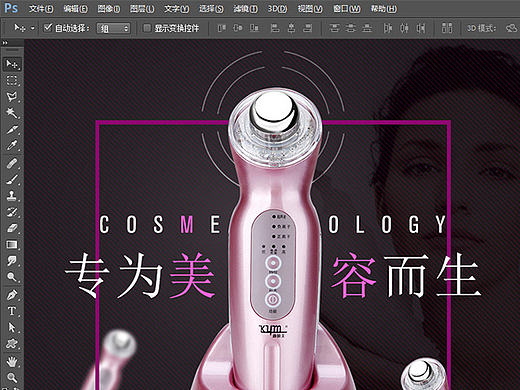The height and width of the screenshot is (390, 520).
Task: Open the 帮助(H) menu
Action: [384, 8]
